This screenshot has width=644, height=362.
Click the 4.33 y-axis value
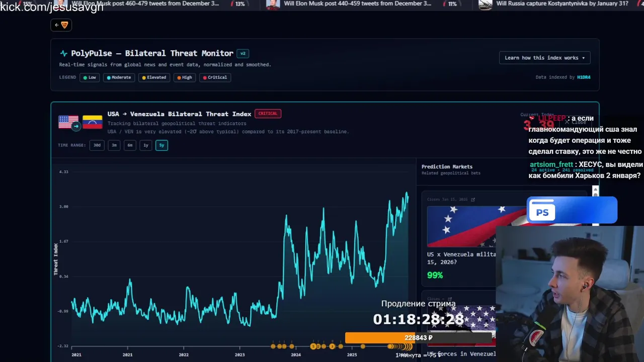click(63, 172)
